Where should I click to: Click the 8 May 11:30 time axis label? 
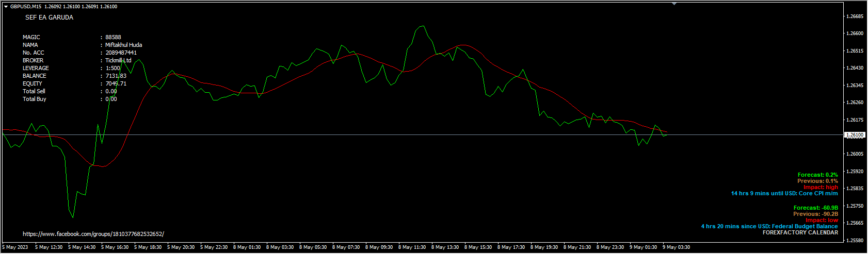tap(412, 247)
